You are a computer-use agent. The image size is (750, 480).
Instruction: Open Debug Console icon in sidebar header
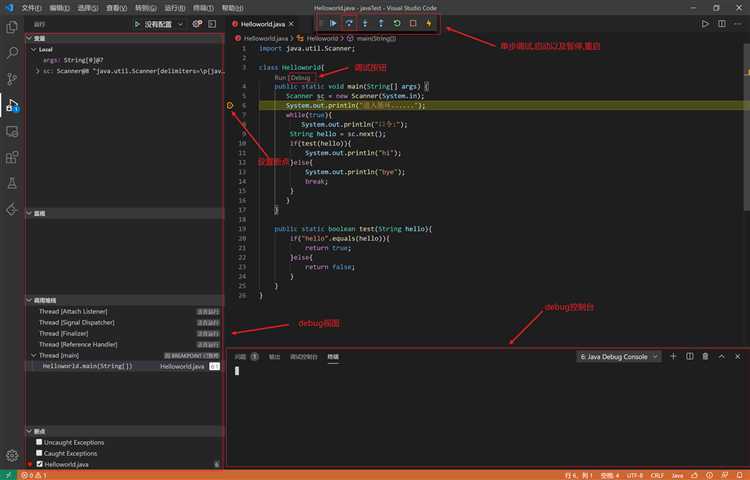[212, 24]
